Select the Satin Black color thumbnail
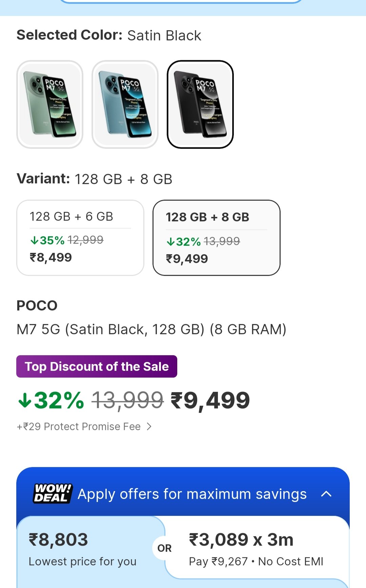This screenshot has width=366, height=588. [x=200, y=104]
